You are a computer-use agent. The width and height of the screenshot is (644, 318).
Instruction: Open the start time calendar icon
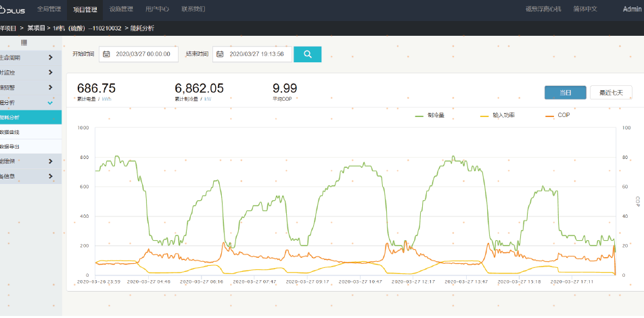tap(107, 54)
